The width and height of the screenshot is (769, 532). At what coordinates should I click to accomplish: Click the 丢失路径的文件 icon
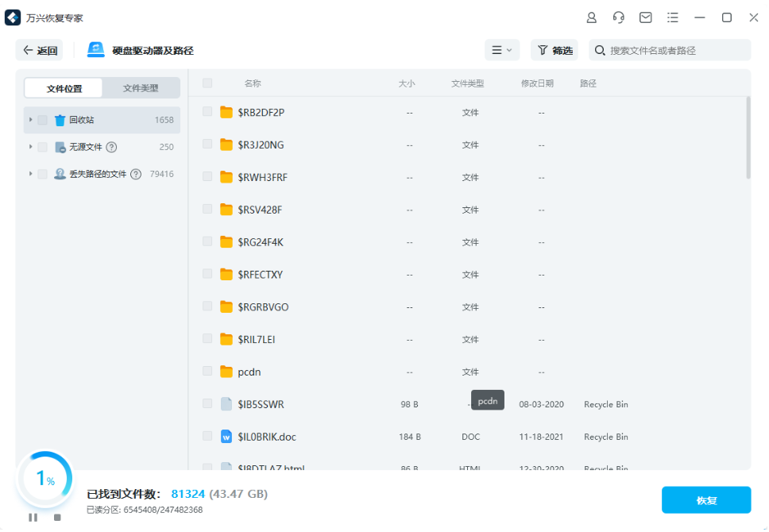tap(60, 174)
